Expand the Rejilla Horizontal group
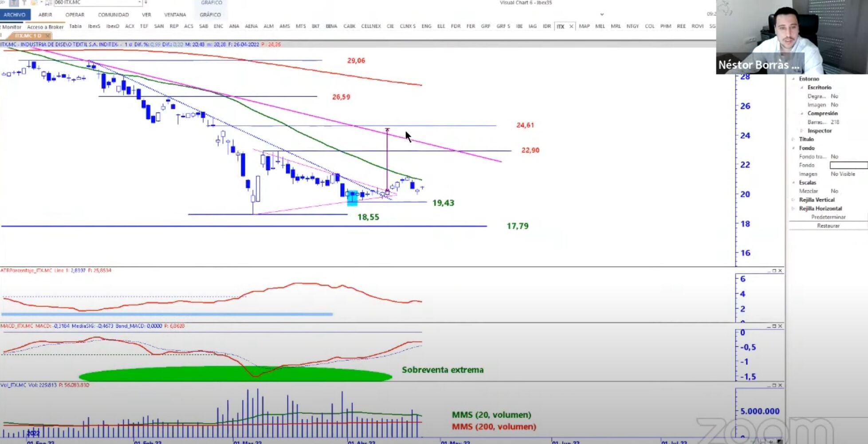868x444 pixels. pyautogui.click(x=793, y=209)
